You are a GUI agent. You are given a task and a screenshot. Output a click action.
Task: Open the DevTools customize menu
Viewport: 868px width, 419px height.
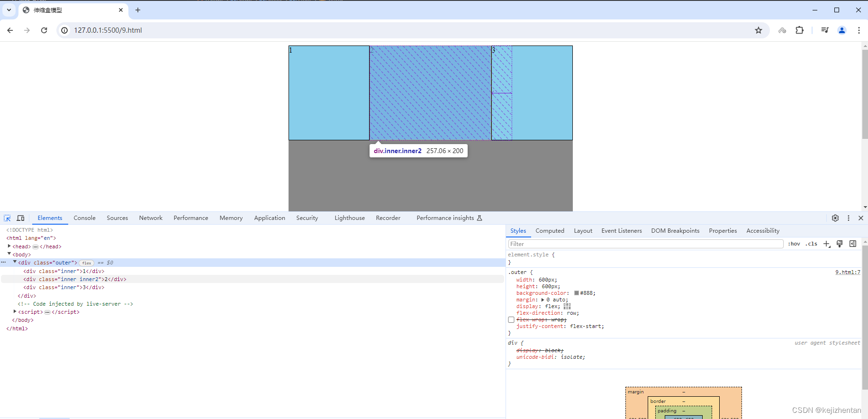(849, 218)
